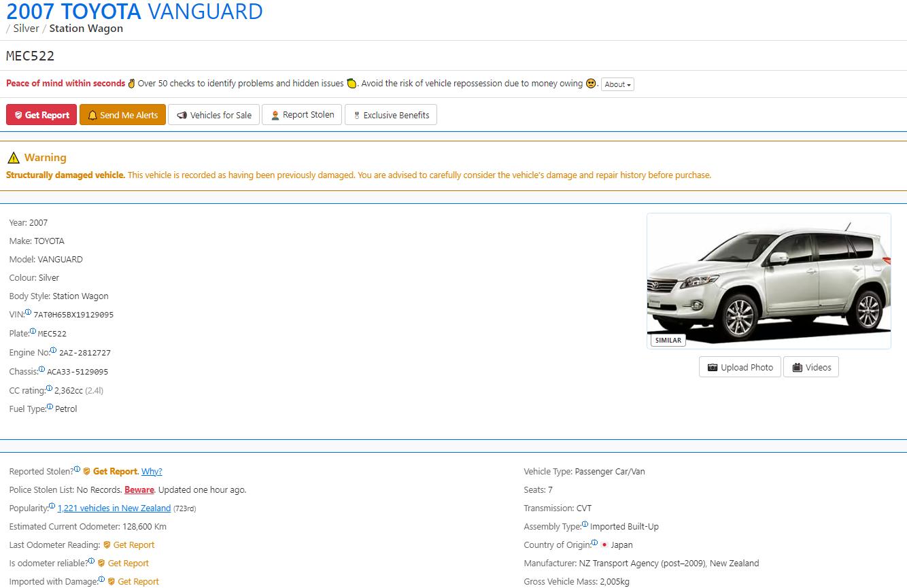The height and width of the screenshot is (588, 907).
Task: Click the Structurally damaged vehicle warning text
Action: coord(65,175)
